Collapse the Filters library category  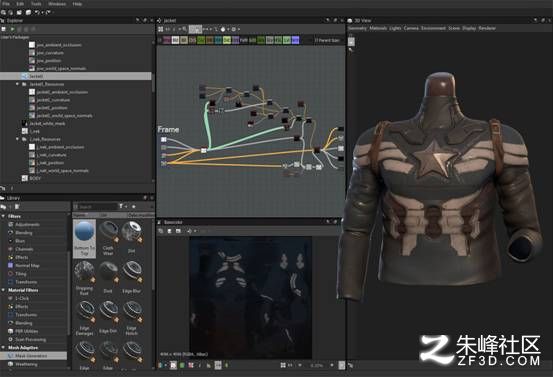pyautogui.click(x=3, y=216)
